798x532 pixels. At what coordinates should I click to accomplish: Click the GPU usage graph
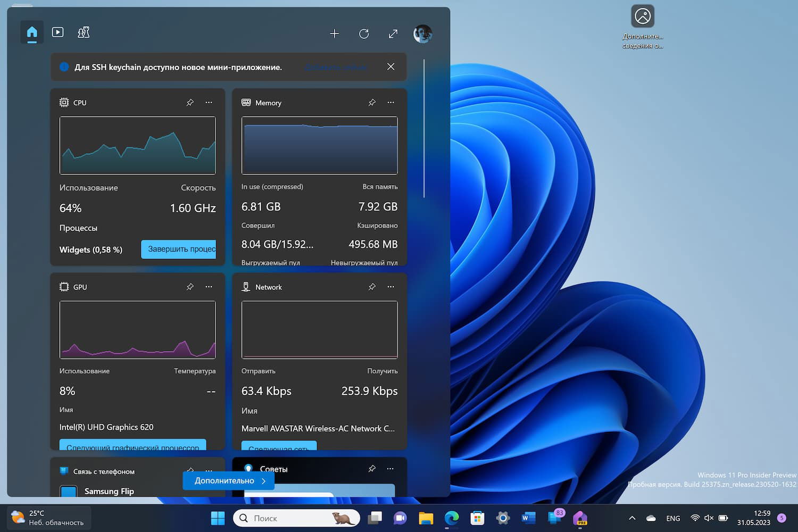(x=138, y=330)
